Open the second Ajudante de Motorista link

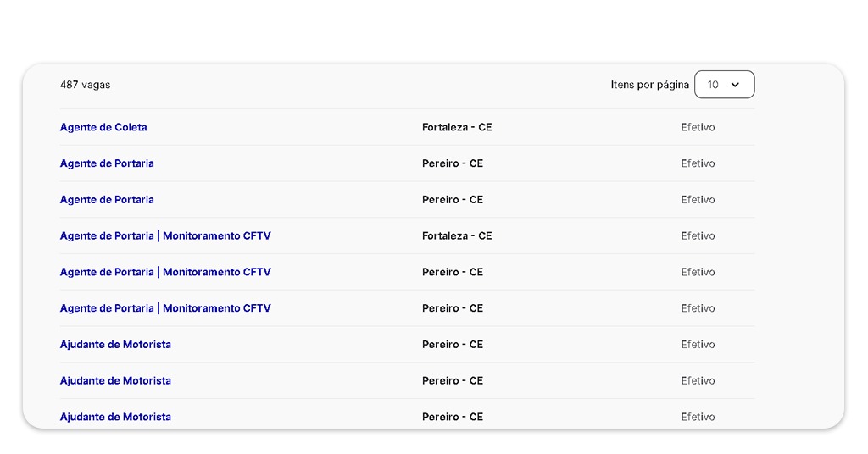point(115,381)
